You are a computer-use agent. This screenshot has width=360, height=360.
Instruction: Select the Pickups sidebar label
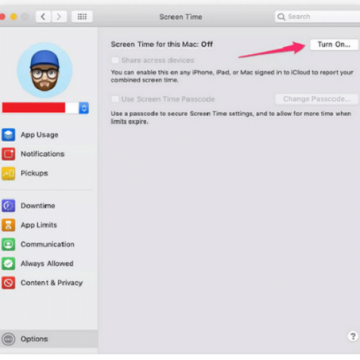coord(34,173)
